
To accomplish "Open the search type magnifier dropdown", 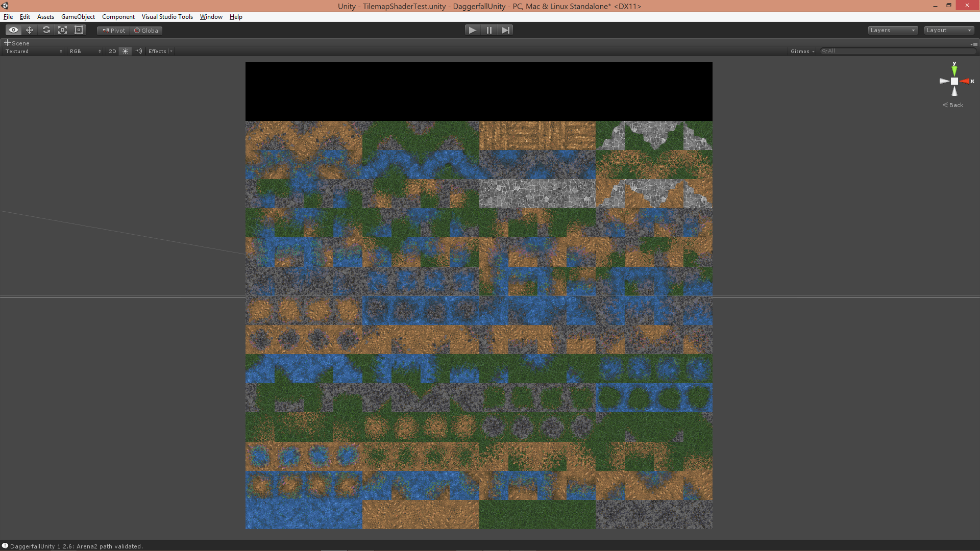I will pos(824,51).
